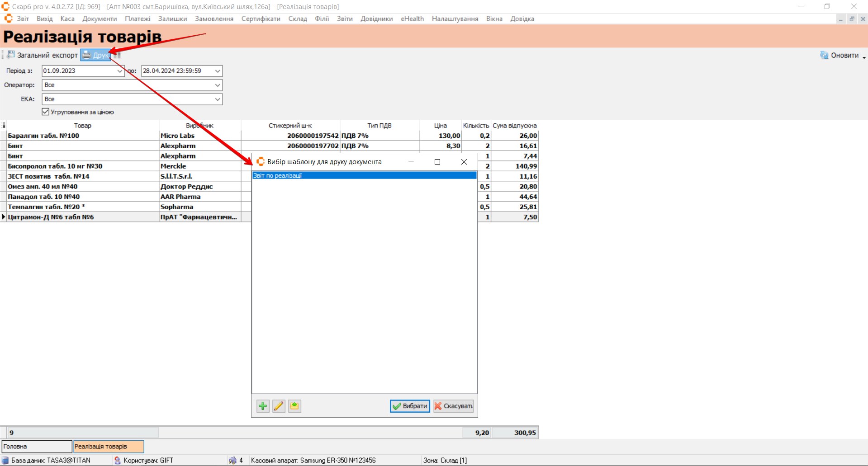Click the Друк printer toolbar button
Screen dimensions: 868x466
95,55
